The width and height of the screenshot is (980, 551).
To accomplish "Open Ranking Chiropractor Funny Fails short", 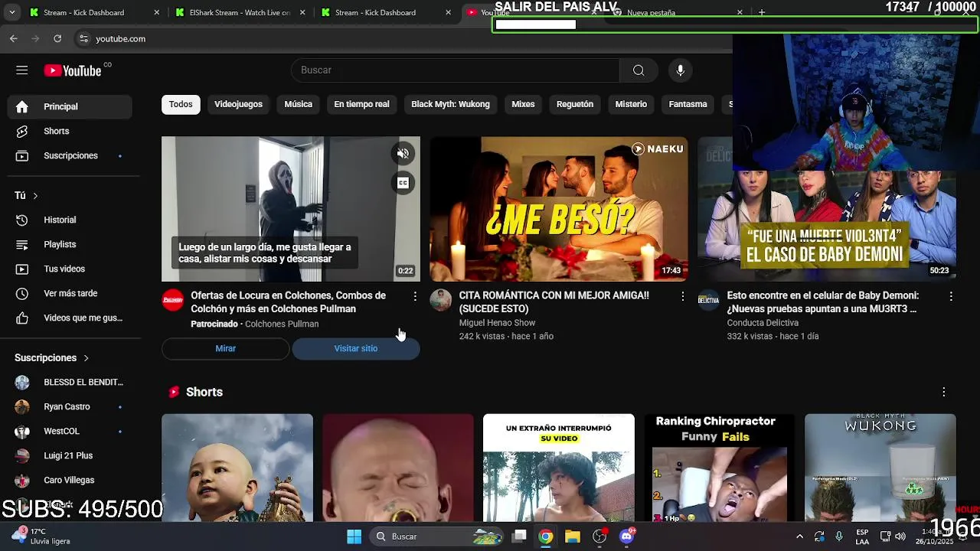I will 720,468.
